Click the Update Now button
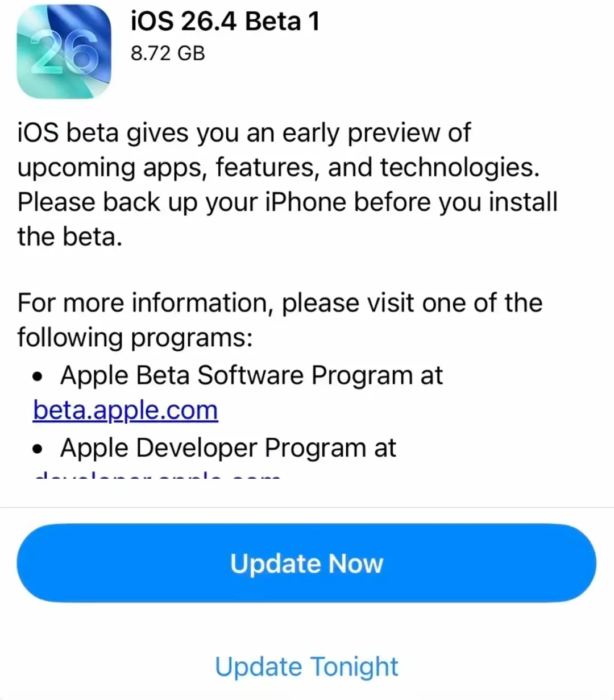 pos(306,563)
